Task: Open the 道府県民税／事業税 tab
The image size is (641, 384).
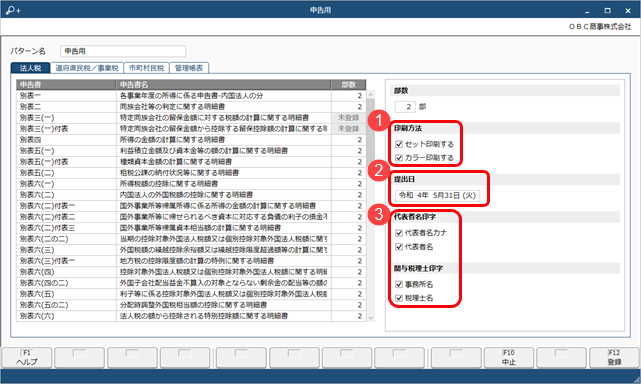Action: tap(87, 68)
